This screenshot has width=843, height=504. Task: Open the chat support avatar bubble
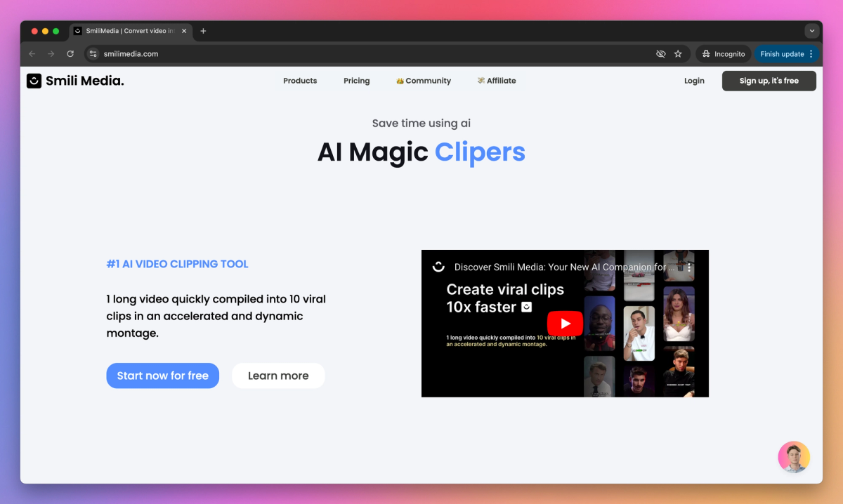tap(794, 457)
